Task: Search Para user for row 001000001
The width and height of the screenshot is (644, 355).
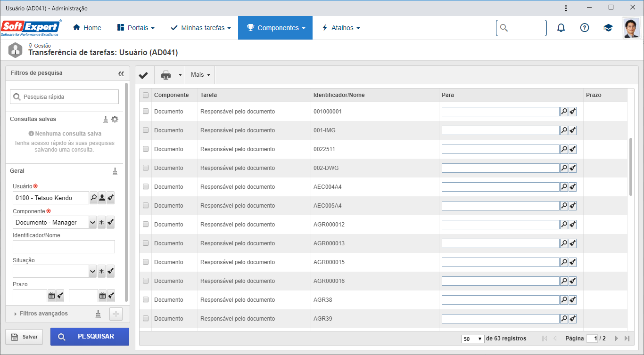Action: coord(564,112)
